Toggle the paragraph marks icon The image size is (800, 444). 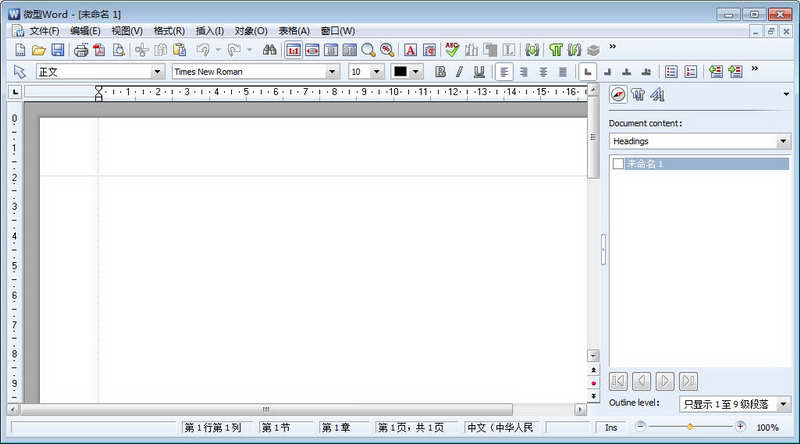point(556,50)
